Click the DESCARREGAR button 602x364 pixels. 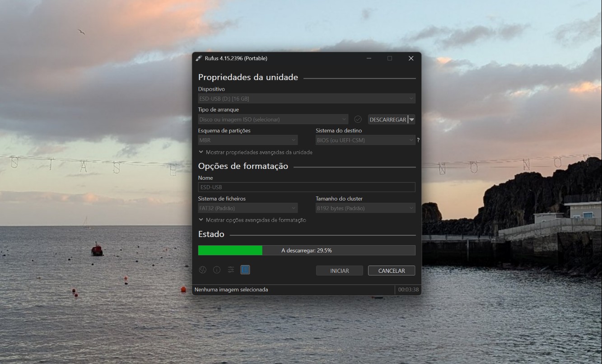pyautogui.click(x=388, y=119)
